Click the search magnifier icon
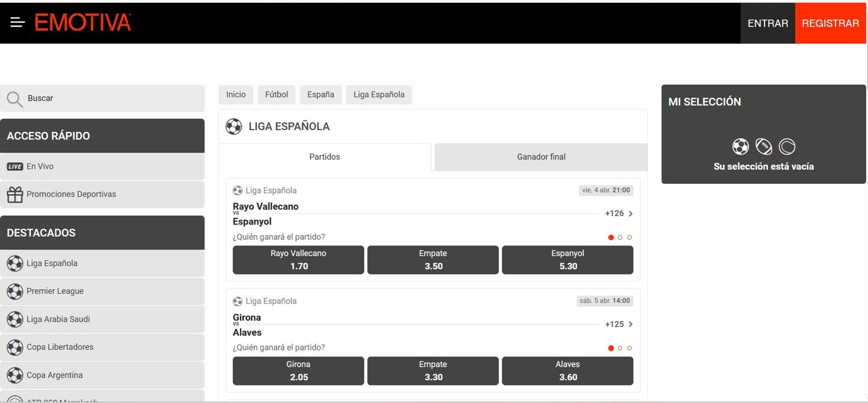Image resolution: width=868 pixels, height=403 pixels. [x=14, y=99]
